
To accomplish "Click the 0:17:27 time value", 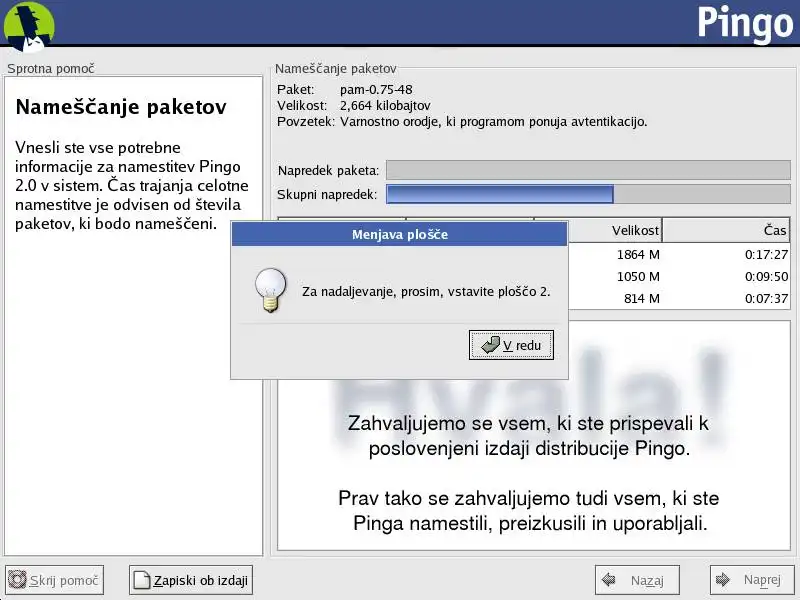I will coord(766,254).
